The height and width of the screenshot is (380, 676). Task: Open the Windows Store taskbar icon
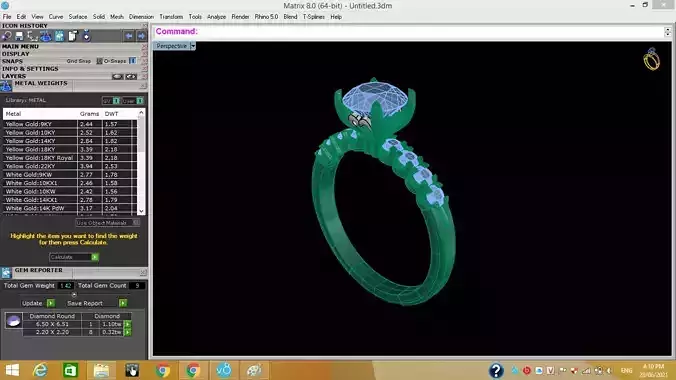(x=70, y=370)
